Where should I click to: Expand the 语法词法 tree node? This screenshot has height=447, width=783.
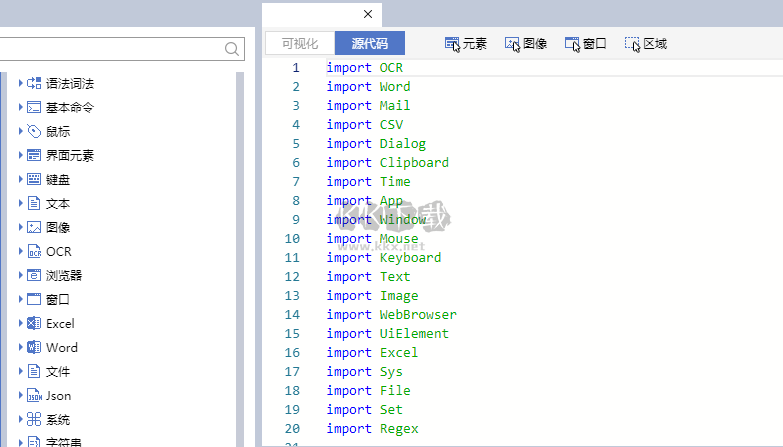click(x=20, y=83)
